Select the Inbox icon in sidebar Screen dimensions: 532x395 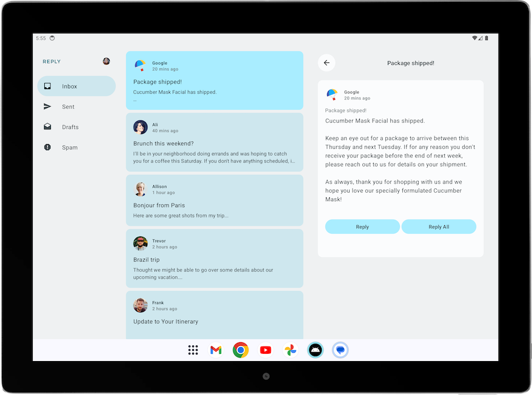pyautogui.click(x=47, y=85)
